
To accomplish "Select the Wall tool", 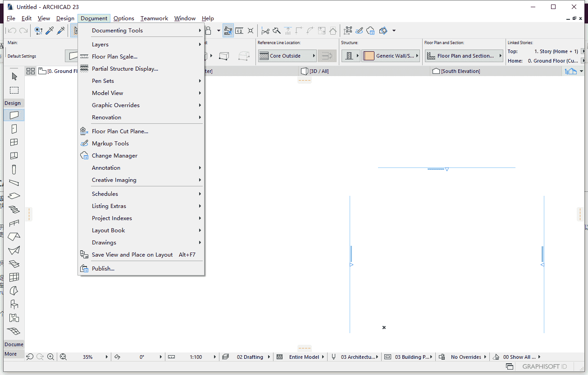I will (x=14, y=115).
